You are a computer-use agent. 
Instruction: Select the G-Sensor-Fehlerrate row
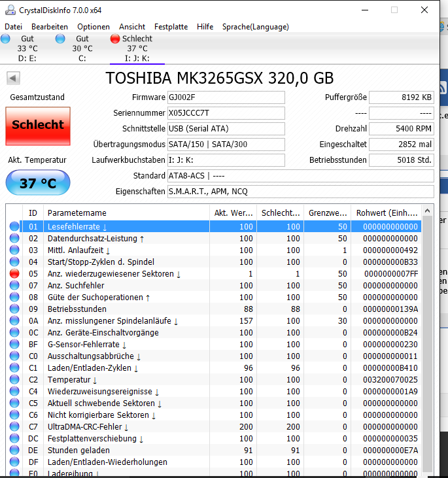point(214,345)
